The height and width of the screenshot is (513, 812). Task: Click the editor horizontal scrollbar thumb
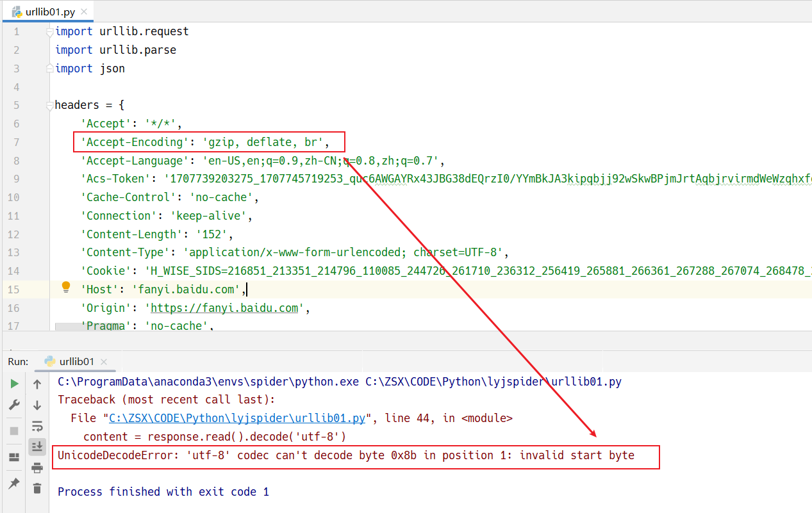pos(69,327)
